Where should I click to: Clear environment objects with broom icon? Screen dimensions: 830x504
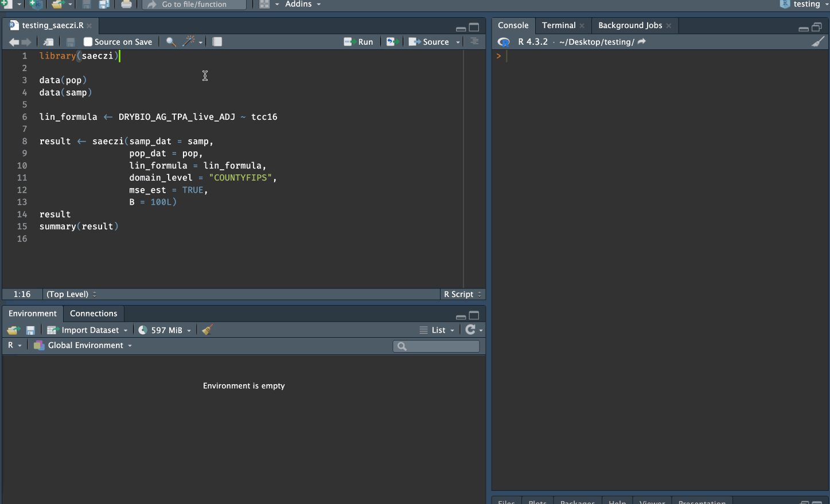pos(208,330)
